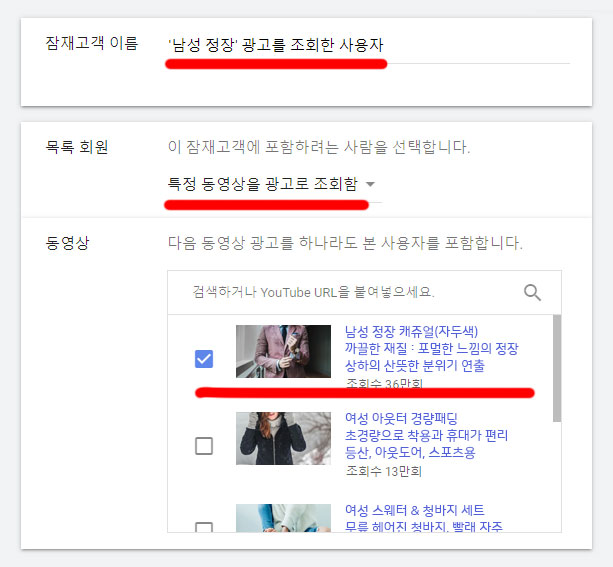Image resolution: width=613 pixels, height=567 pixels.
Task: Uncheck the 남성 정장 캐쥬얼 video checkbox
Action: [204, 359]
